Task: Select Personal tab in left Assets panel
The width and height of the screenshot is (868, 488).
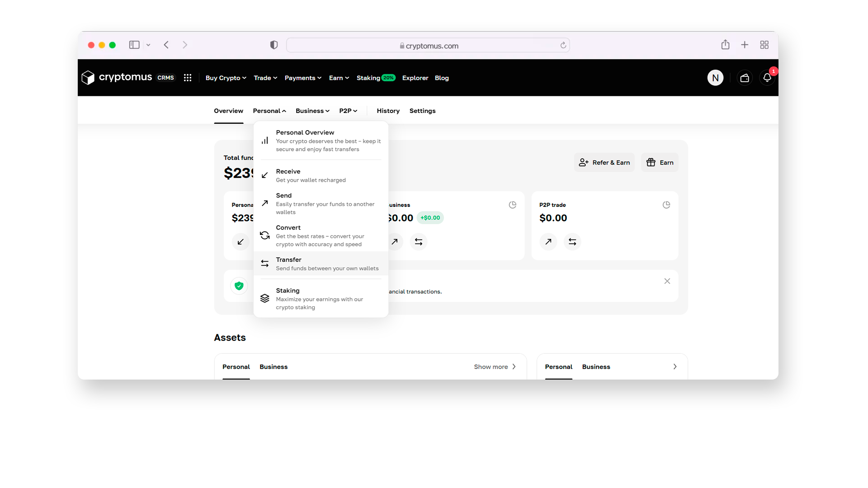Action: (x=236, y=366)
